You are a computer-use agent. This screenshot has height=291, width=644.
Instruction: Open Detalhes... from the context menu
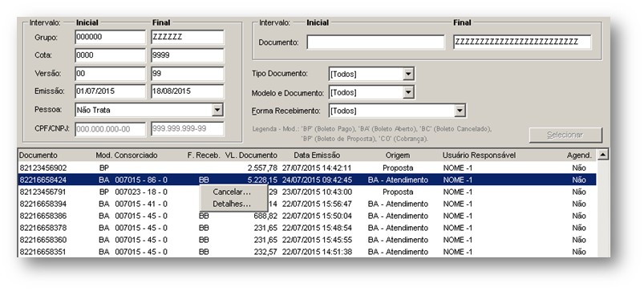click(232, 204)
